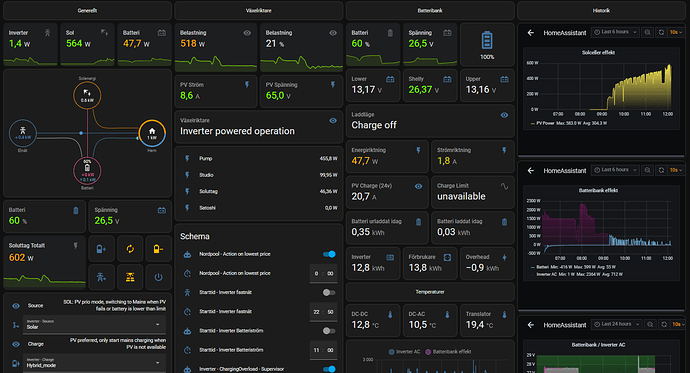Click the grid pylon node labeled Elnät

[x=22, y=133]
